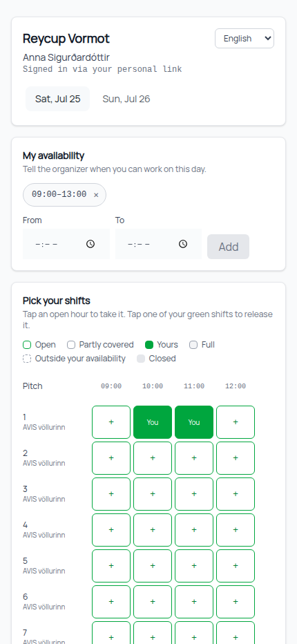The image size is (297, 644).
Task: Take Pitch 1 shift at 09:00
Action: (x=111, y=422)
